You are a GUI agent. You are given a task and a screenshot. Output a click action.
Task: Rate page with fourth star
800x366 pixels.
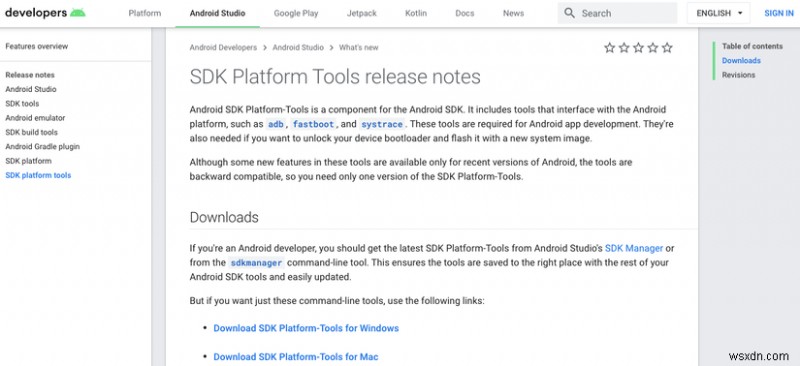click(653, 48)
